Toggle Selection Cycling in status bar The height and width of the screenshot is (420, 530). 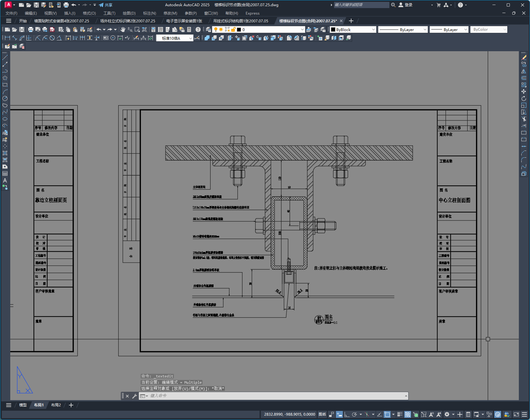click(415, 414)
